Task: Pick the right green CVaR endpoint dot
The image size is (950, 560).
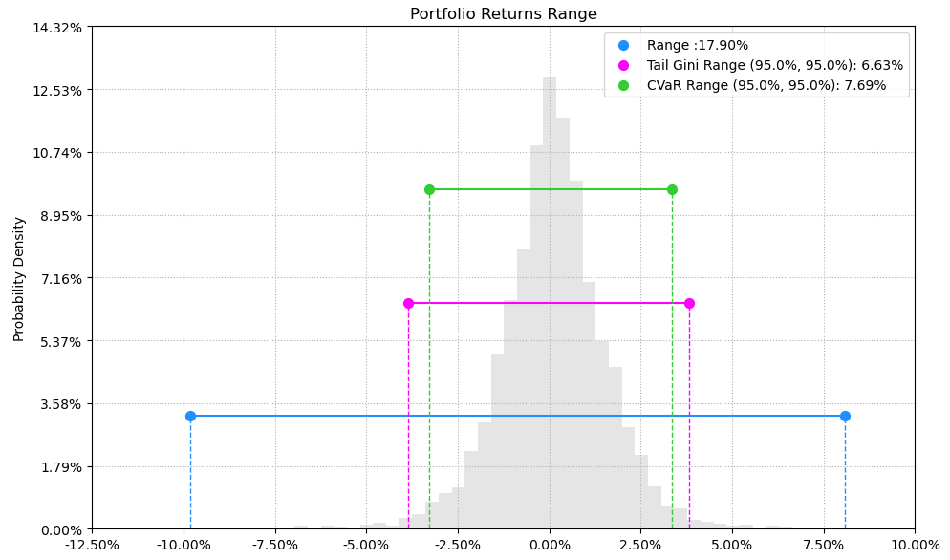Action: tap(672, 189)
